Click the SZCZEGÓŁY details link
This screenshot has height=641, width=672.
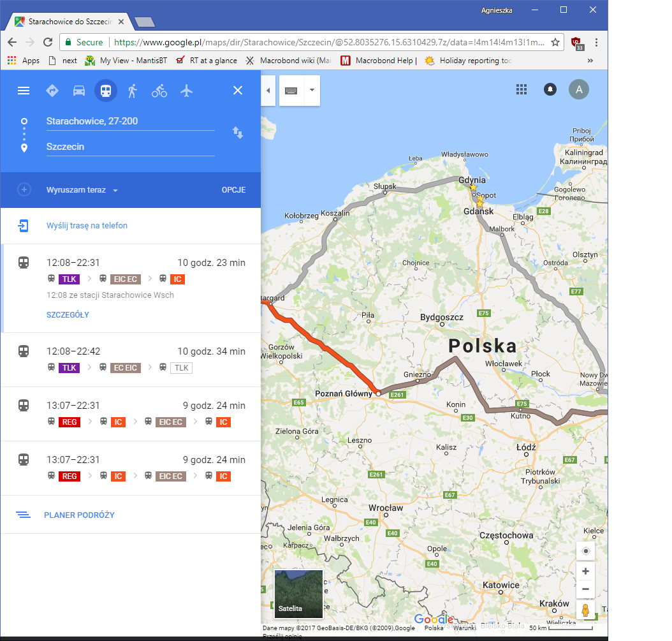pyautogui.click(x=68, y=315)
